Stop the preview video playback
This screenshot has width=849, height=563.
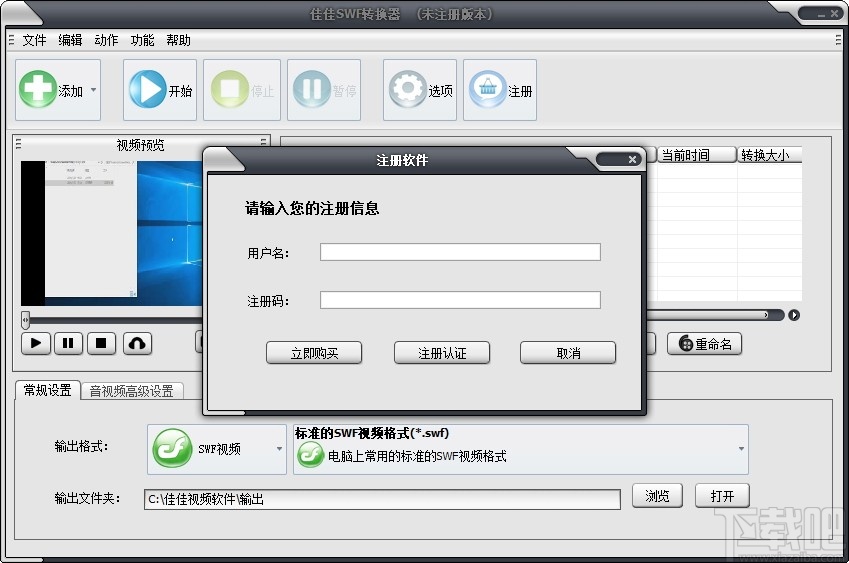pos(101,343)
